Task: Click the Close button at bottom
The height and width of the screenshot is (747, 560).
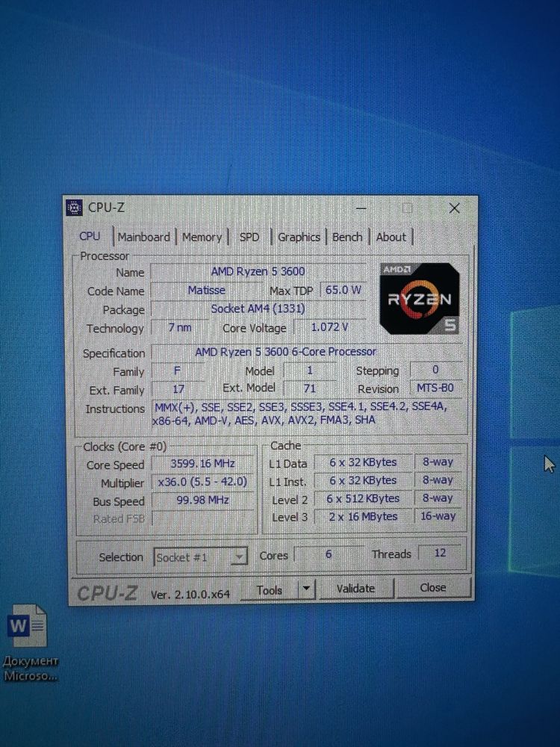Action: 433,587
